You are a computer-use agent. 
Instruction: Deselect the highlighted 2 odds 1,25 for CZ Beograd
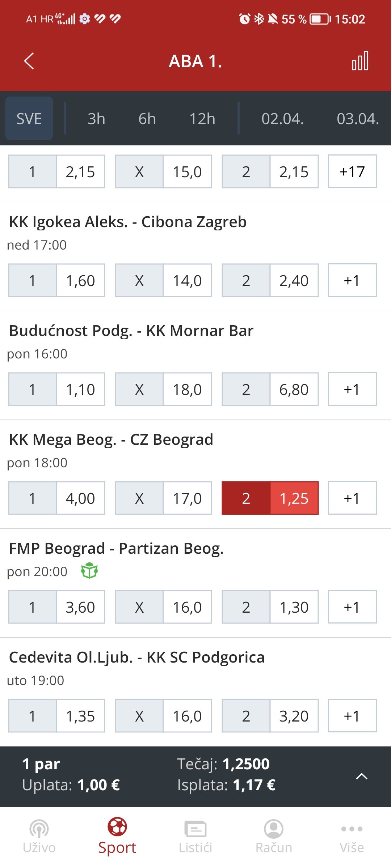click(x=270, y=498)
